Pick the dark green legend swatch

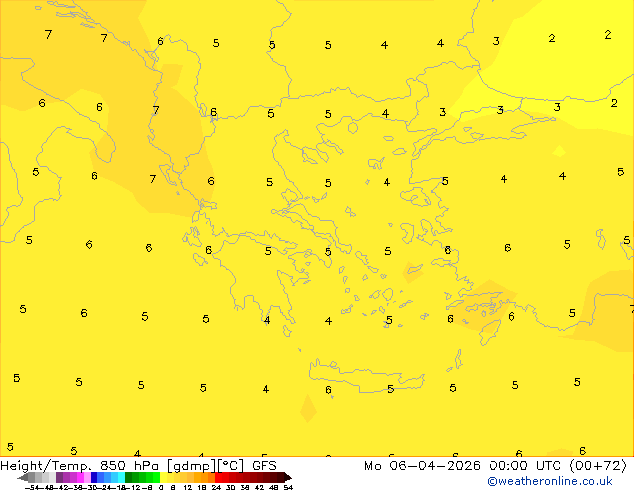[129, 477]
